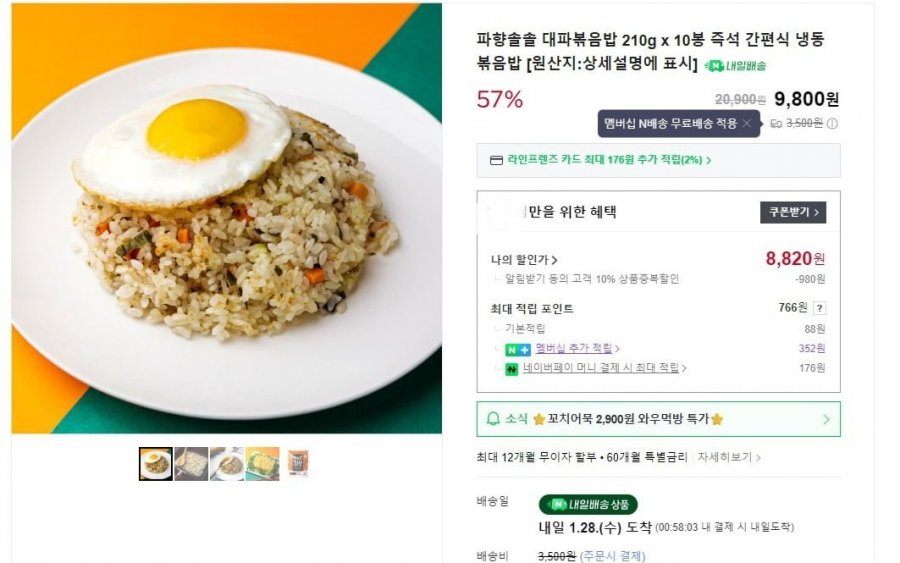Screen dimensions: 900x563
Task: Click the green 내일배송 상품 delivery badge
Action: coord(588,505)
